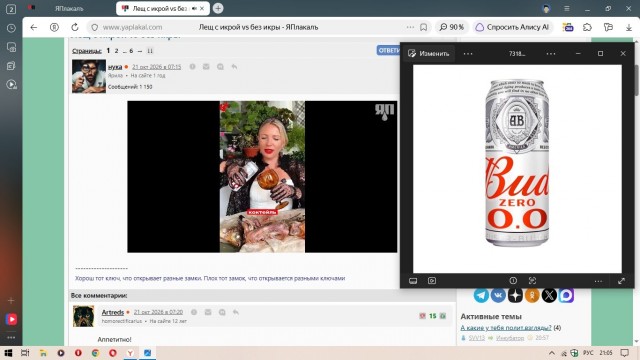Open screenshot tool in browser sidebar
This screenshot has height=360, width=640.
point(11,47)
